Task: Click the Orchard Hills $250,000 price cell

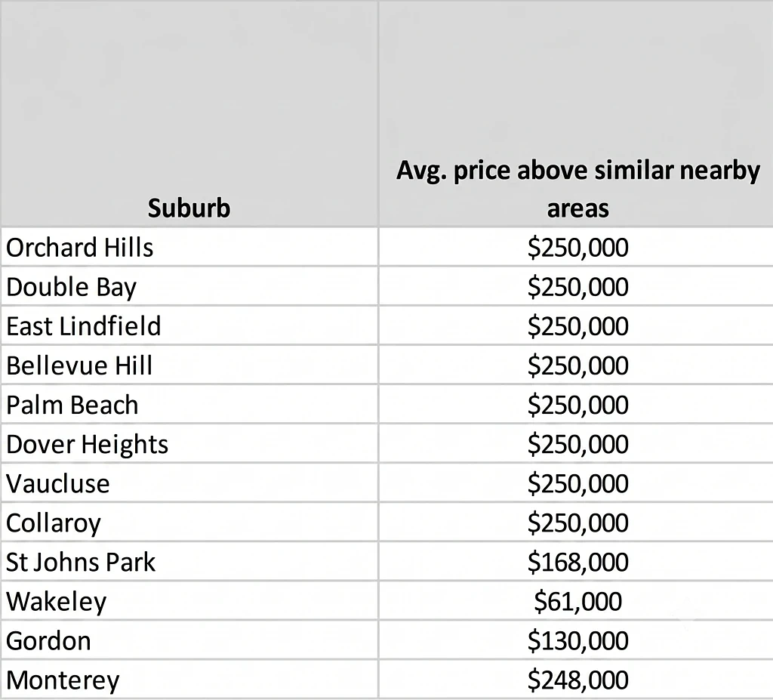Action: [576, 247]
